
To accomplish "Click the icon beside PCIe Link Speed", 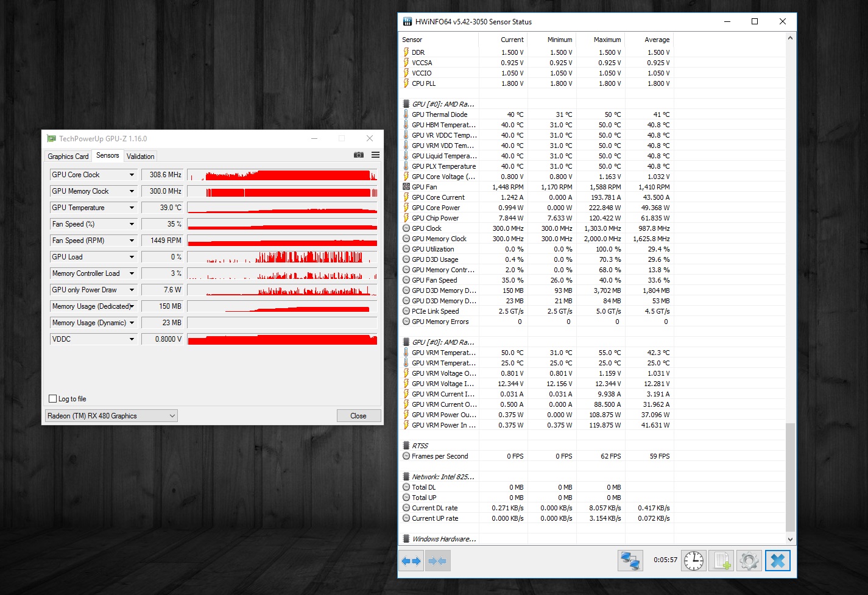I will [406, 311].
